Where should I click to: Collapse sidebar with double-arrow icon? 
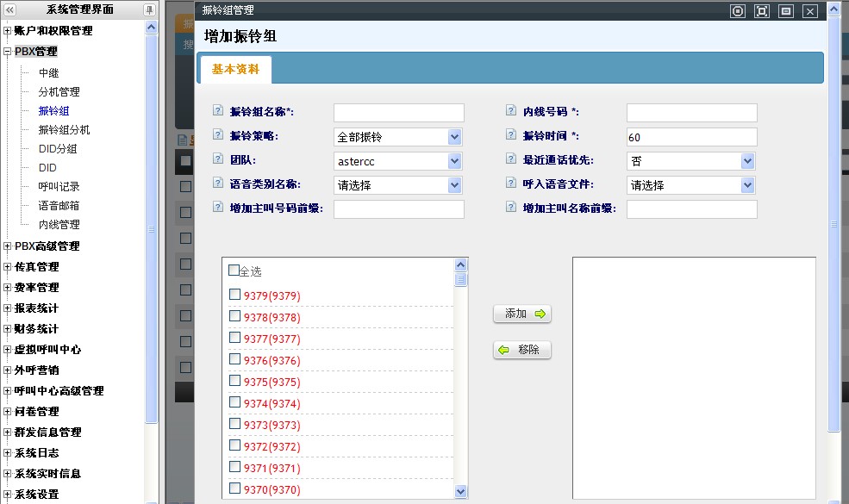(x=9, y=9)
